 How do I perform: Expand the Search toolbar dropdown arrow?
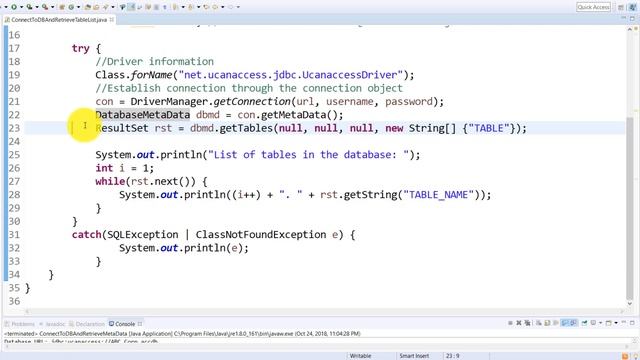point(113,7)
